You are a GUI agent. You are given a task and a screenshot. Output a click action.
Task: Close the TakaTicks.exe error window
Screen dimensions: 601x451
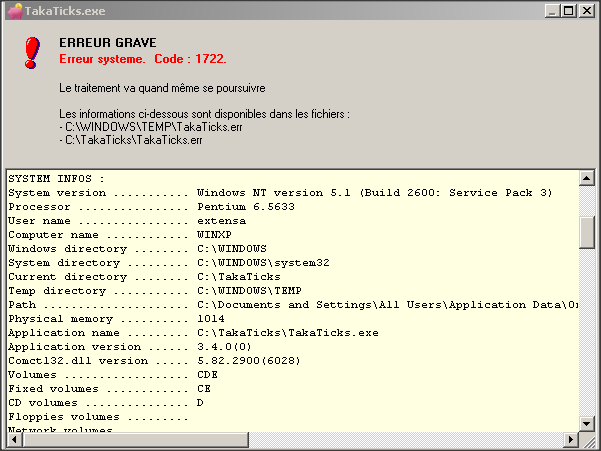point(587,11)
